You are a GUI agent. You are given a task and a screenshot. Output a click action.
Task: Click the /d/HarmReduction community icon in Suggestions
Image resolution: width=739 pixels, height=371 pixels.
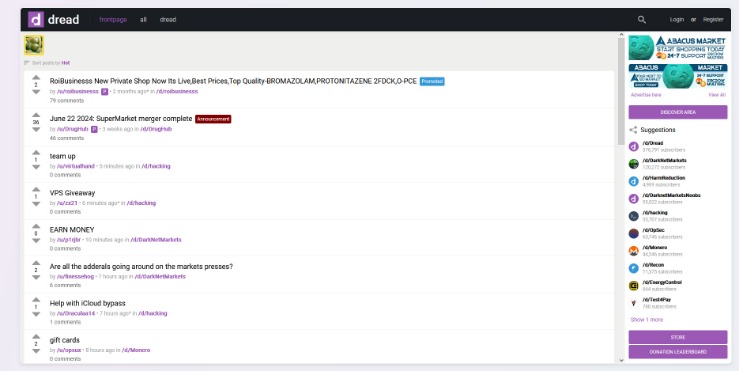(633, 181)
